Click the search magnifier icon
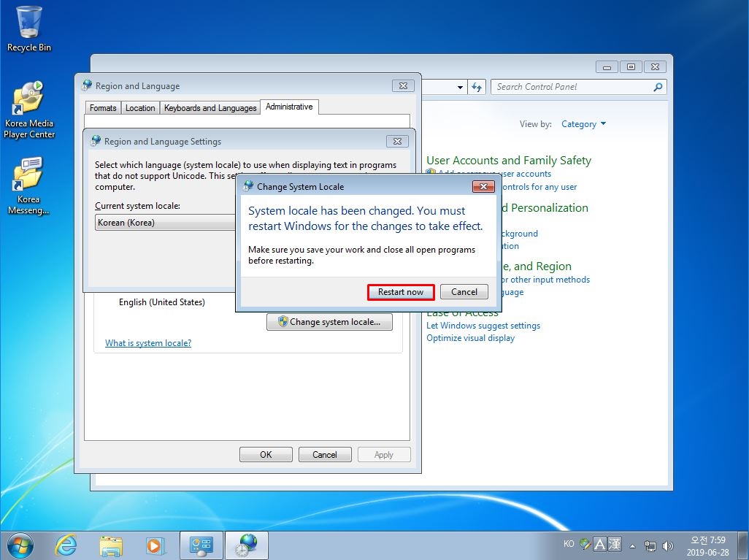Viewport: 749px width, 560px height. point(658,86)
